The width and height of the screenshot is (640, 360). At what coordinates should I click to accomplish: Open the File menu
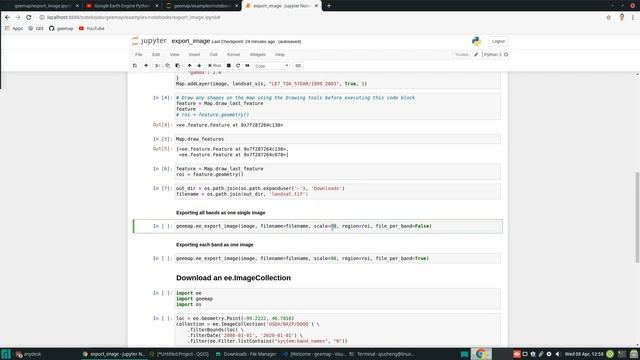pos(139,54)
